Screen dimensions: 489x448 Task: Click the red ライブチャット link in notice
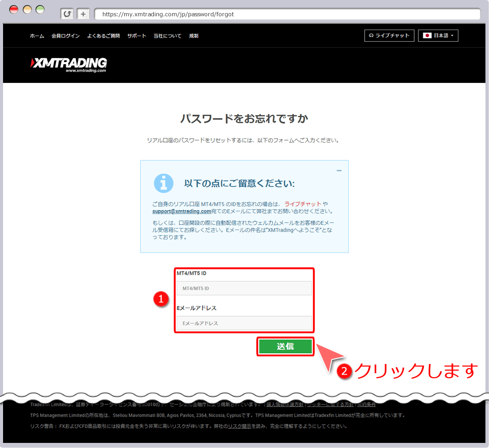pos(303,204)
